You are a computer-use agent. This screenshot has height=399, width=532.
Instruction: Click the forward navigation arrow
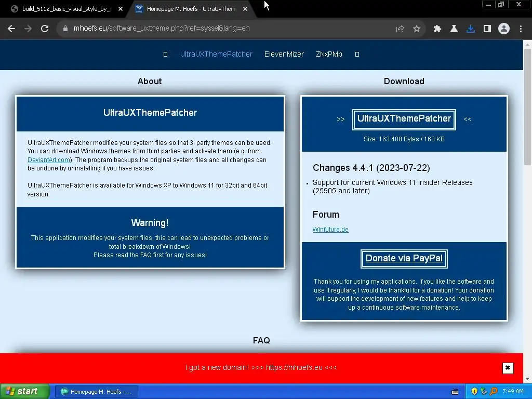point(28,29)
